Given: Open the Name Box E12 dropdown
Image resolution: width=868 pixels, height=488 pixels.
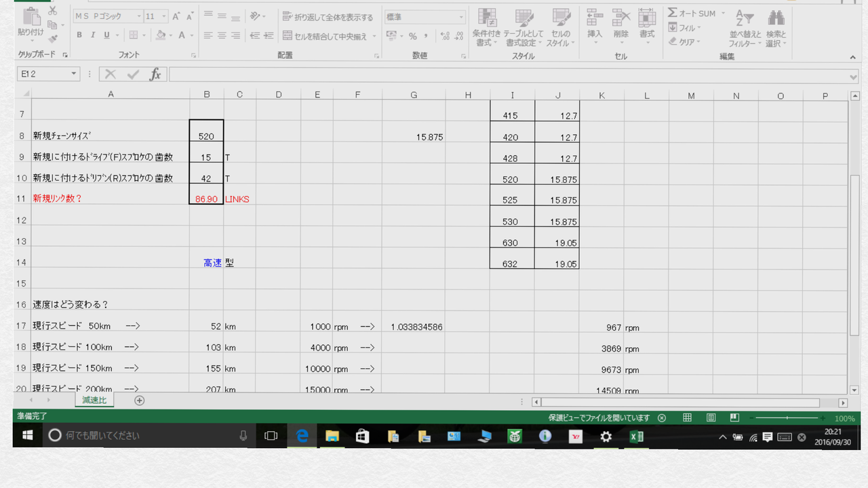Looking at the screenshot, I should tap(74, 74).
